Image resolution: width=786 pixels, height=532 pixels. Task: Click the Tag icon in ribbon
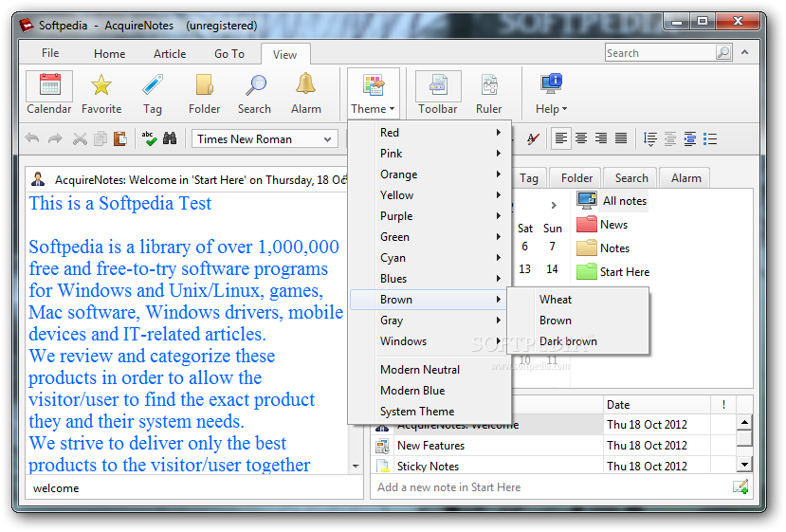click(153, 94)
